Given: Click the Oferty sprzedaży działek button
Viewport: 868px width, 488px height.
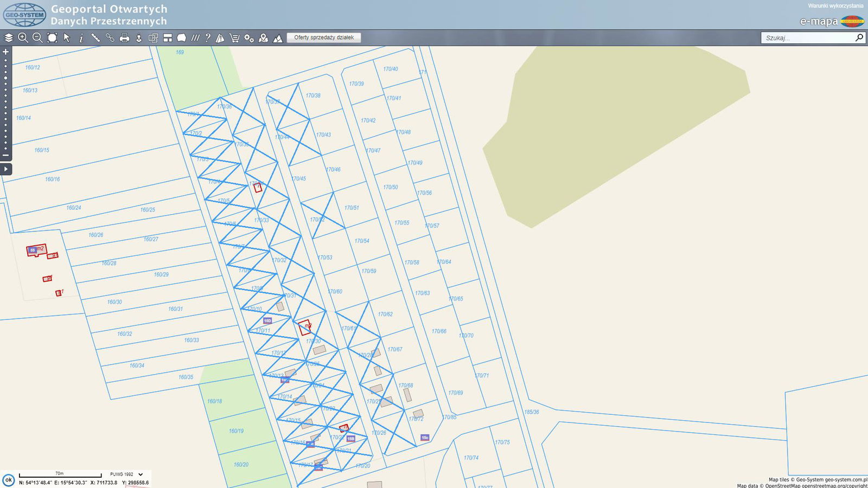Looking at the screenshot, I should point(324,37).
